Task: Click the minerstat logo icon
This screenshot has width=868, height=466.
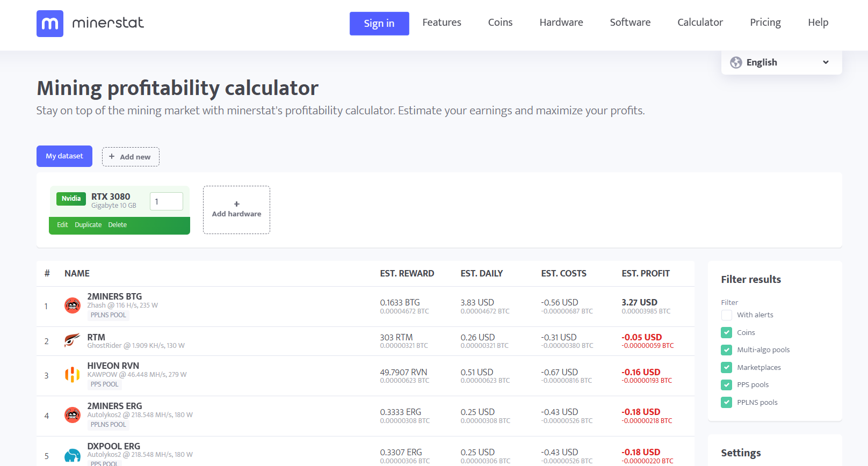Action: (x=50, y=24)
